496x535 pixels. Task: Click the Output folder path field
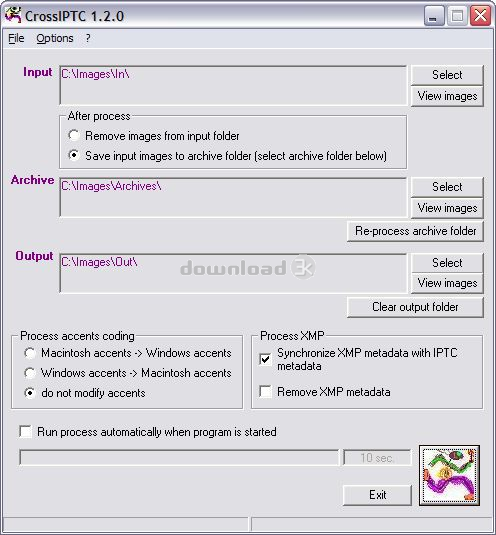coord(233,273)
